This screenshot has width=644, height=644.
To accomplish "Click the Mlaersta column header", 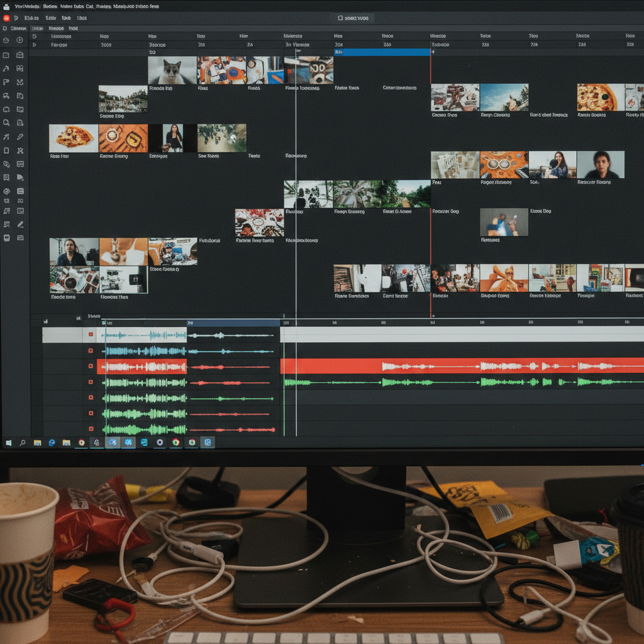I will (x=293, y=36).
